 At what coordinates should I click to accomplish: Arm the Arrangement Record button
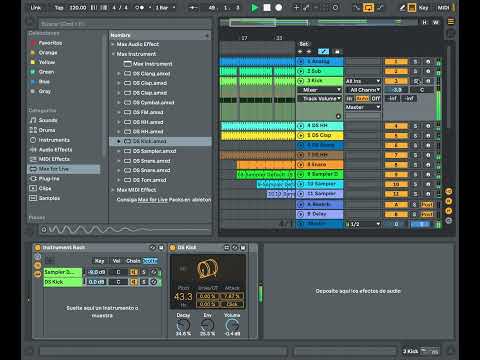click(279, 8)
